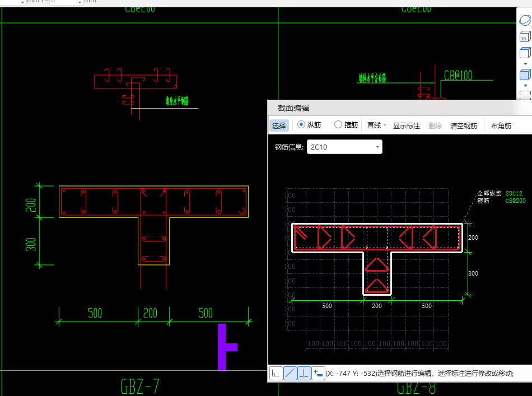Click the 选择 button in section editor
This screenshot has height=396, width=532.
(x=279, y=125)
